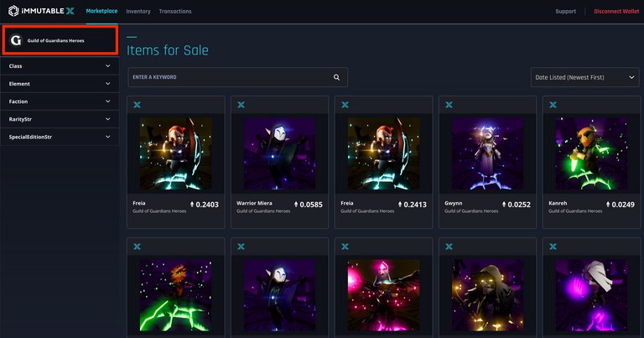Viewport: 644px width, 338px height.
Task: Click X icon on Freia 0.2413 card
Action: [x=345, y=105]
